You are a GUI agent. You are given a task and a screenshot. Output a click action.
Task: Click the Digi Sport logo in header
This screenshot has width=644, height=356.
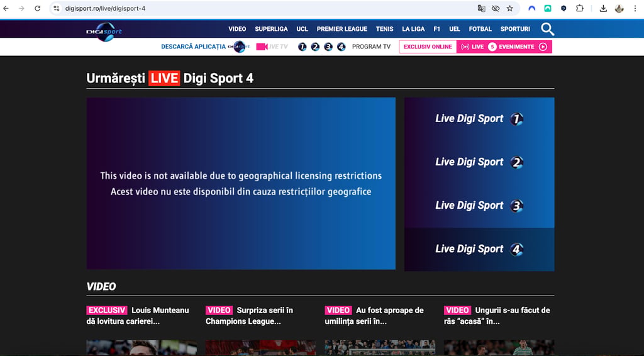coord(104,31)
